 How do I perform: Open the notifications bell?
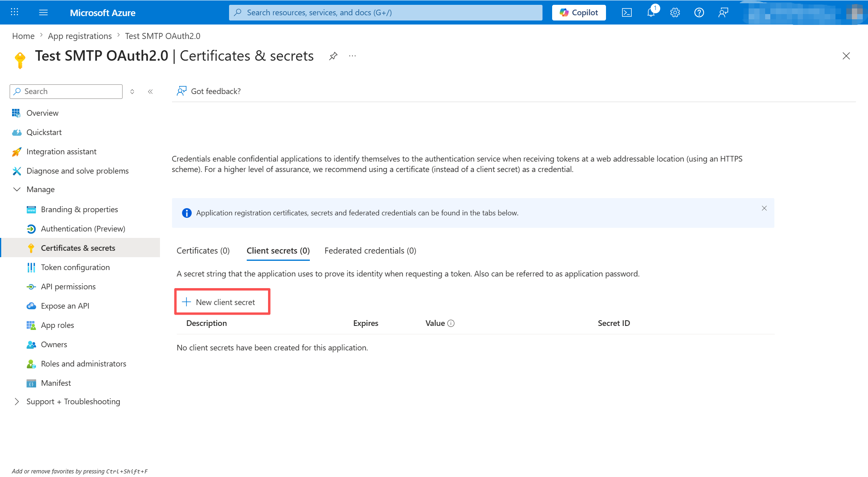tap(651, 12)
